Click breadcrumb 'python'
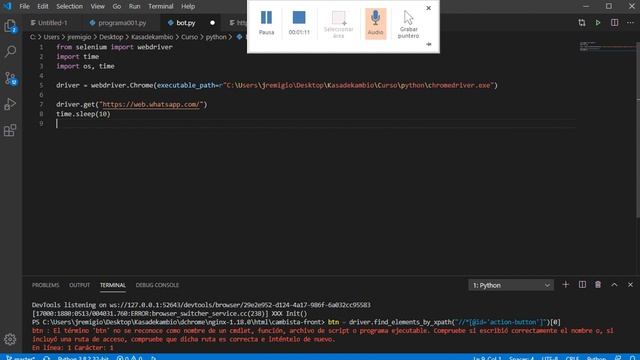This screenshot has width=640, height=360. point(216,37)
